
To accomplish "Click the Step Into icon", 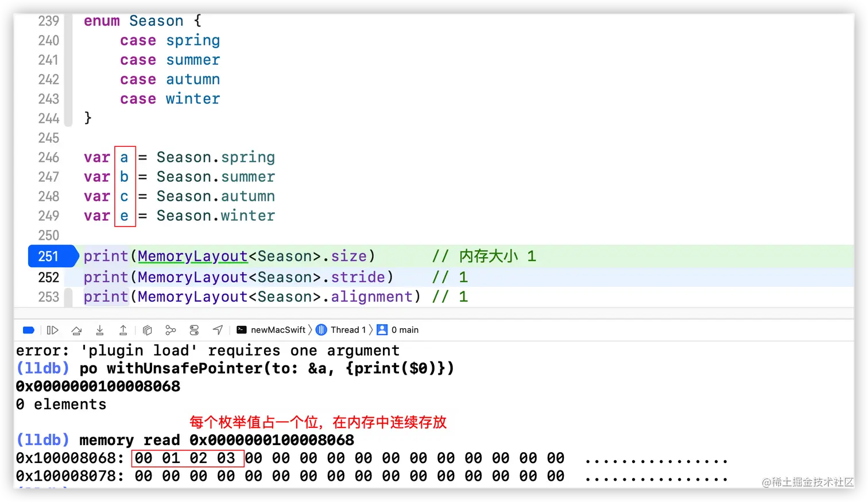I will [x=100, y=330].
